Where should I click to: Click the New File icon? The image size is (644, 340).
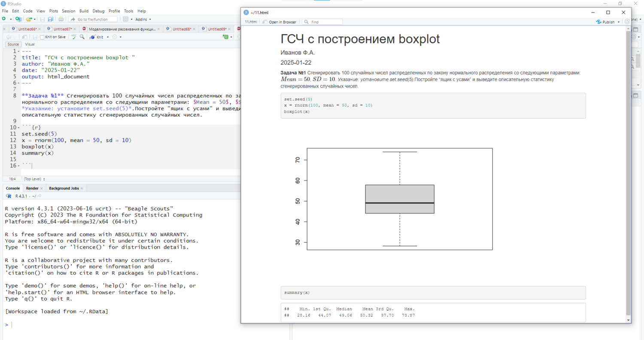tap(4, 19)
